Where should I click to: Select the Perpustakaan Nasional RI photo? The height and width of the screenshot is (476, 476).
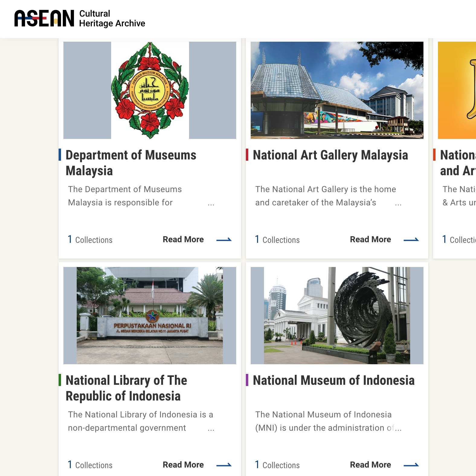tap(150, 315)
